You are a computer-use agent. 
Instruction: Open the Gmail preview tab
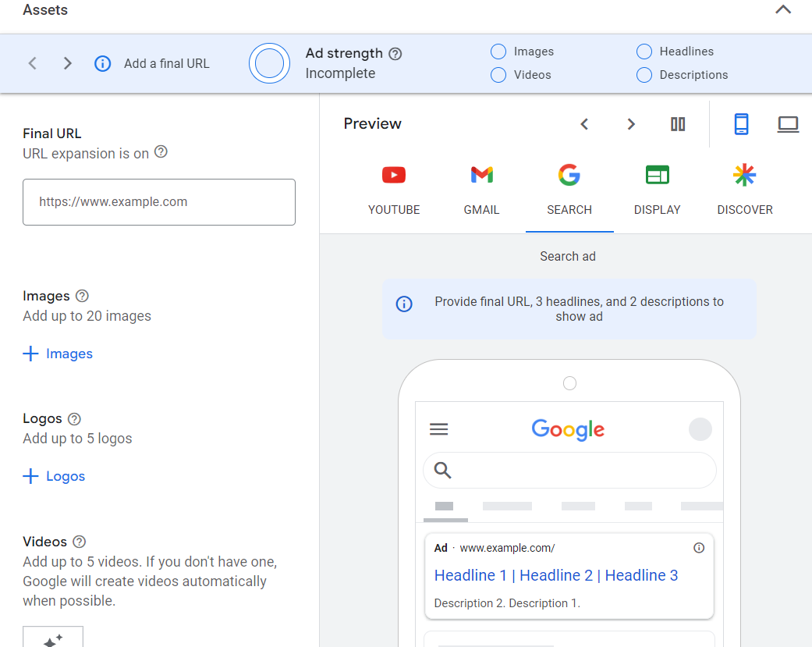(x=481, y=190)
